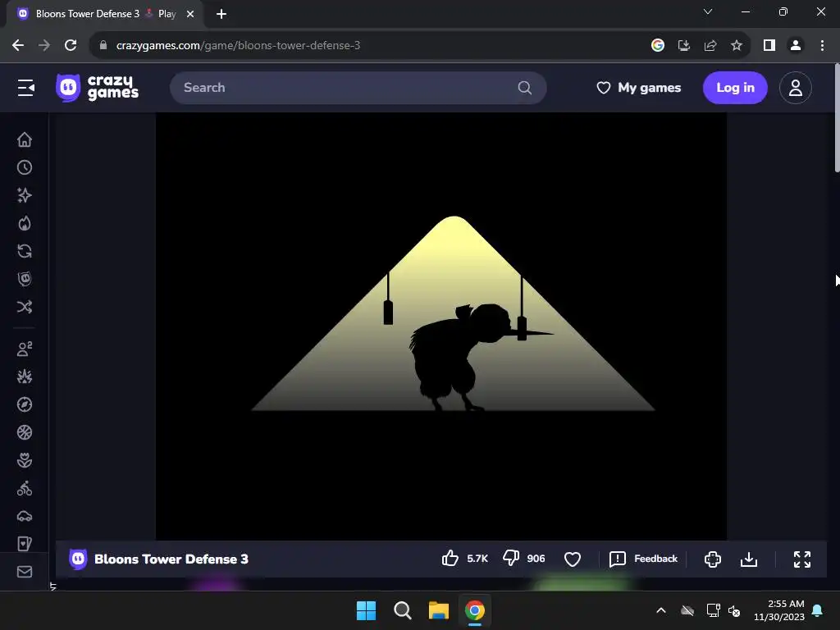
Task: Select the Bloons Tower Defense 3 browser tab
Action: (x=105, y=14)
